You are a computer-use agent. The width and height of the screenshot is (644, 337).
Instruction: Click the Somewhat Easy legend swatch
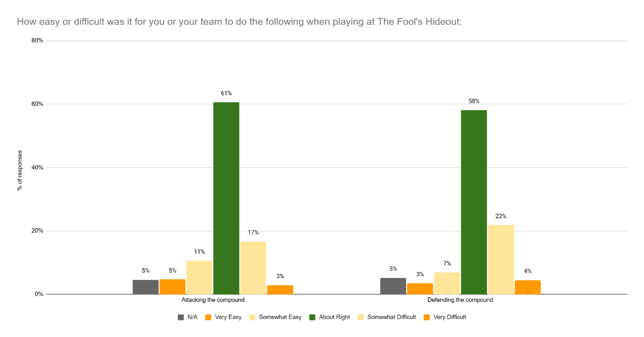252,317
